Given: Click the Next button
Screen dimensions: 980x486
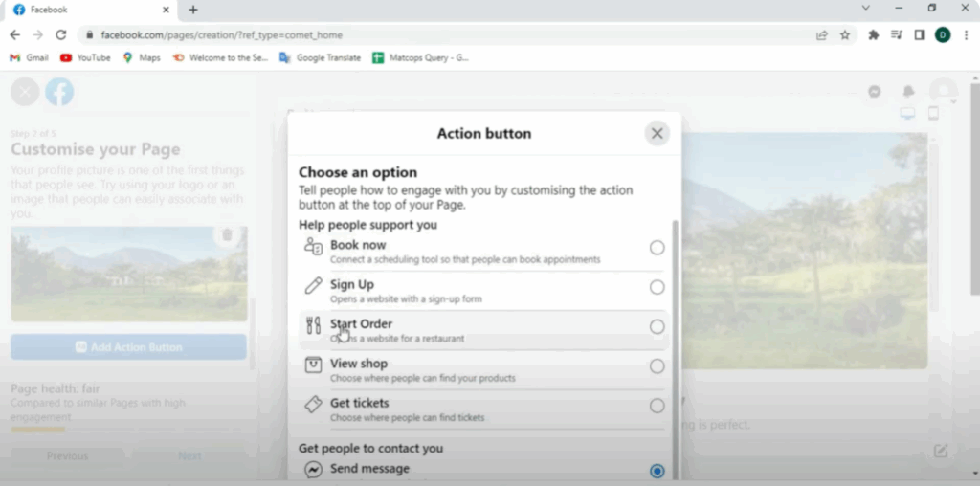Looking at the screenshot, I should tap(189, 456).
